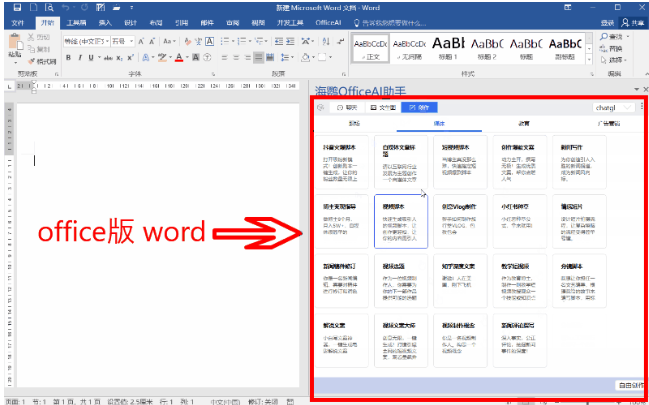Click the history icon left of chat tab
This screenshot has height=405, width=649.
tap(320, 108)
